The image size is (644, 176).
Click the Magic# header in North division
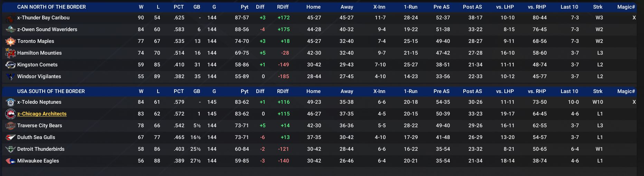626,7
